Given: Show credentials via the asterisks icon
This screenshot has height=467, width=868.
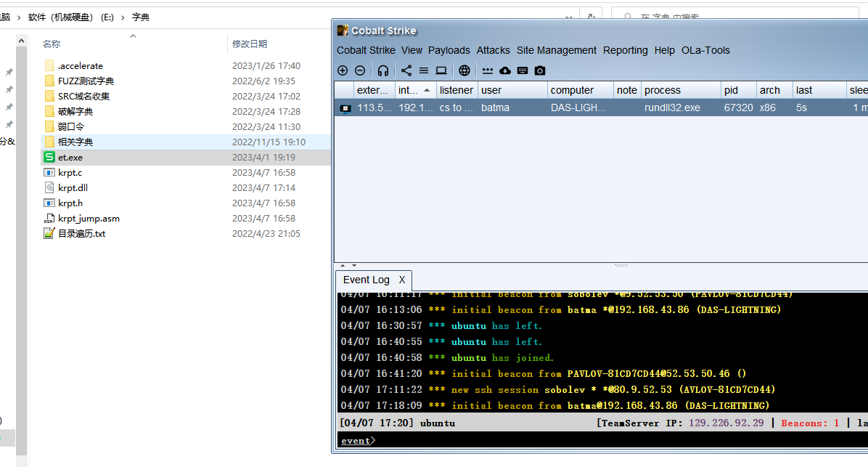Looking at the screenshot, I should [487, 70].
